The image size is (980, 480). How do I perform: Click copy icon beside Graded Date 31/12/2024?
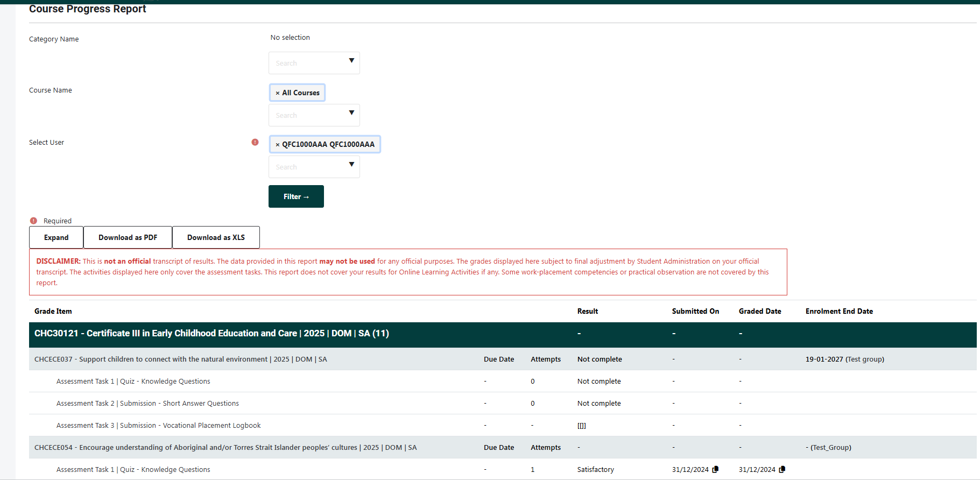pos(782,469)
